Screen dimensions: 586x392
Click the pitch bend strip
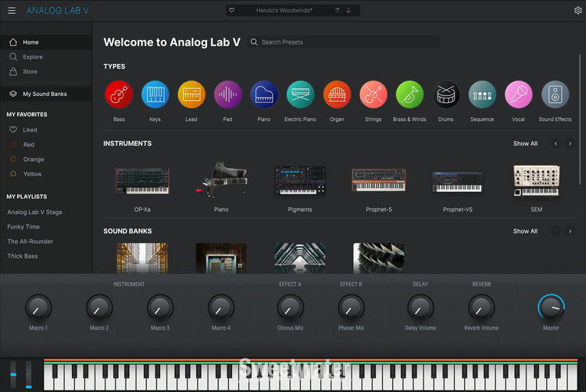click(13, 374)
